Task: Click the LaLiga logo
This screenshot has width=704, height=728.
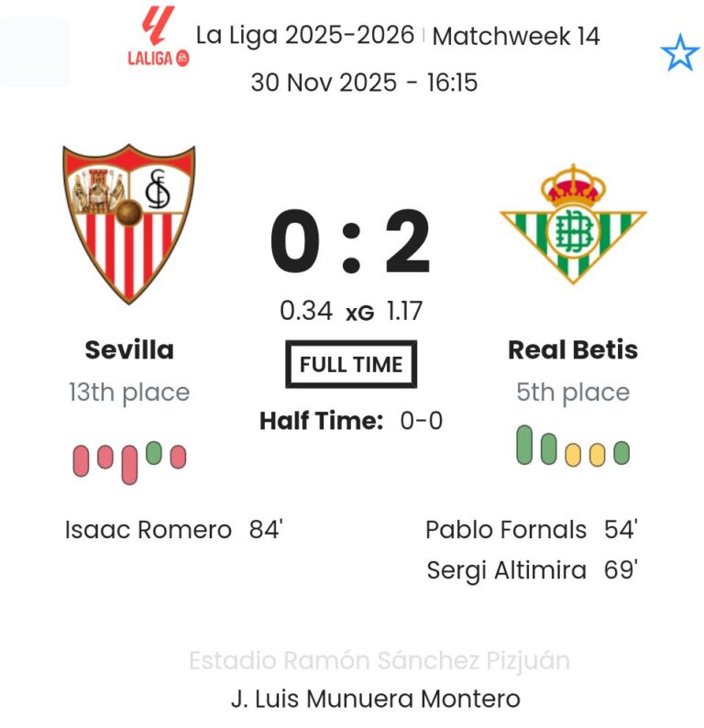Action: tap(158, 38)
